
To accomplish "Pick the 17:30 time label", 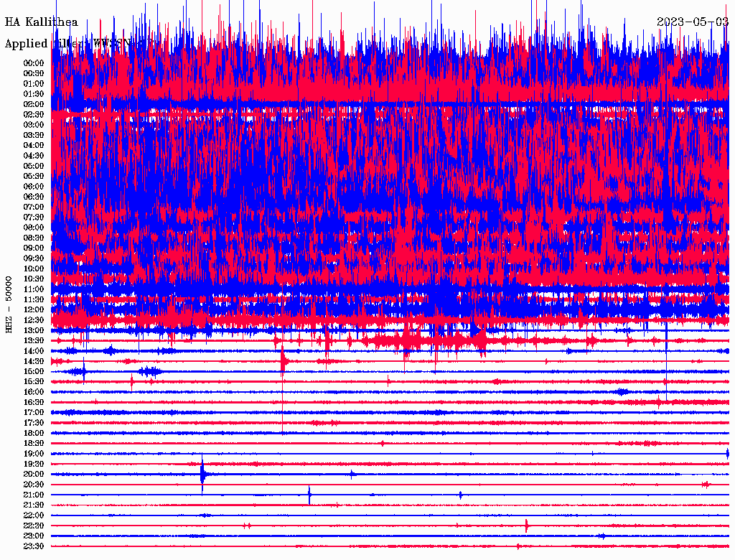I will 34,423.
